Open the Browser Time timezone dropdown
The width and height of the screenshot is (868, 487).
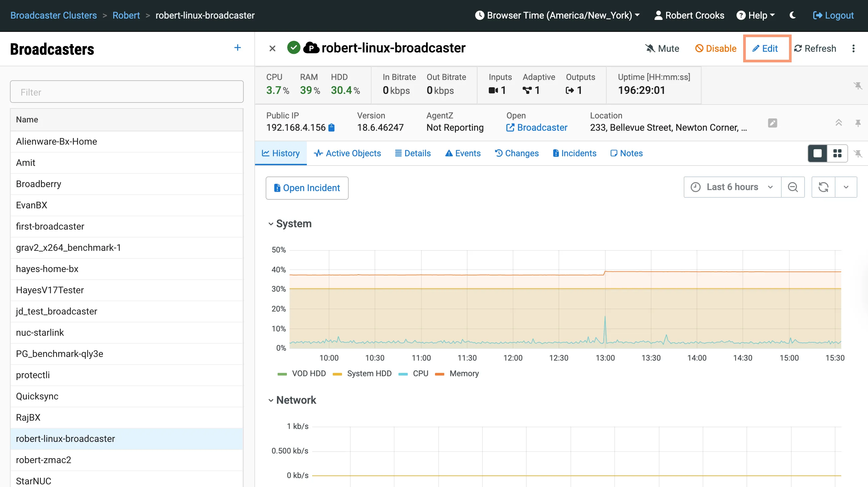557,15
